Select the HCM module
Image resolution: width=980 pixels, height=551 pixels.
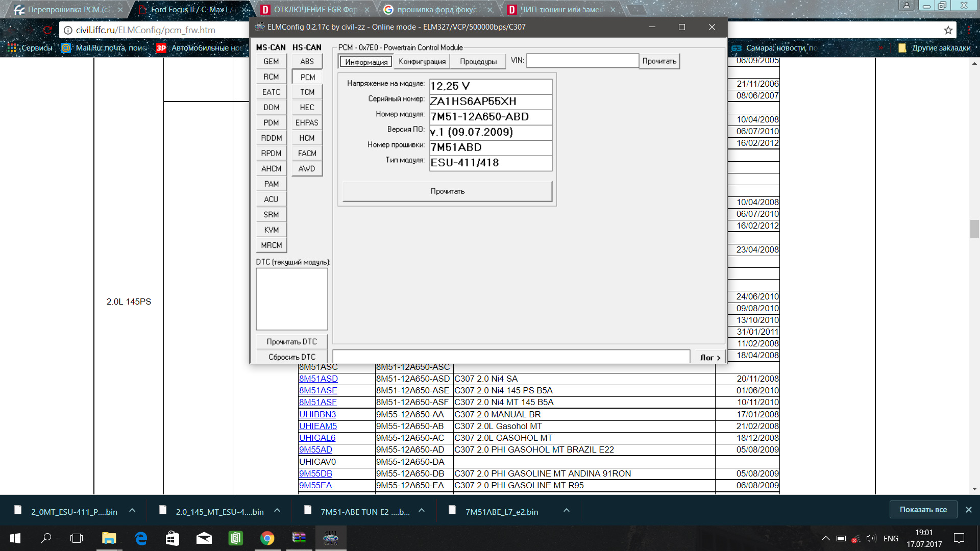click(307, 138)
